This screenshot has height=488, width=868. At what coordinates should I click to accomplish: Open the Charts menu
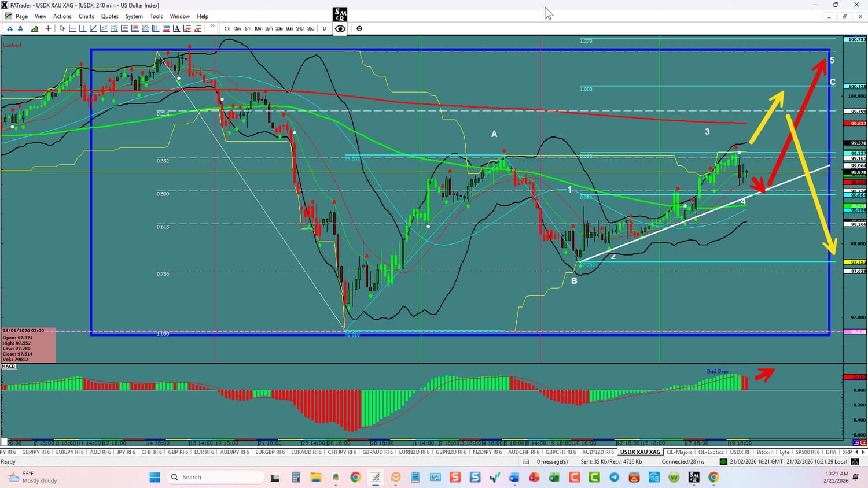[x=86, y=16]
